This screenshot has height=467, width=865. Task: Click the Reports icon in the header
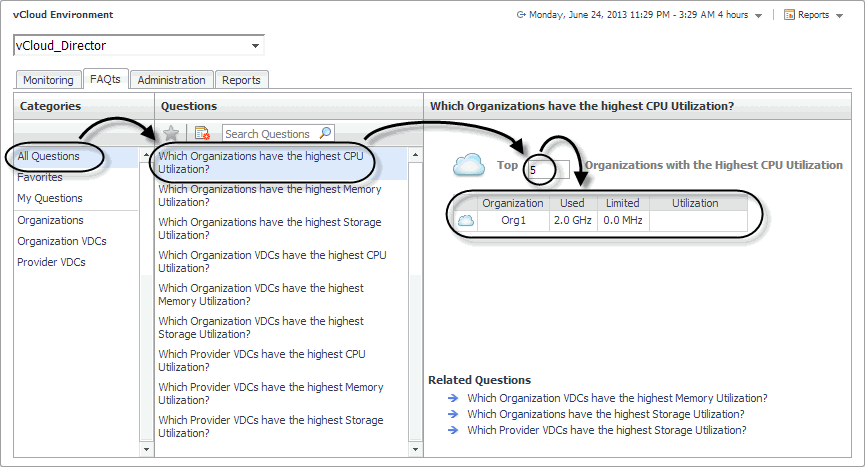[789, 15]
